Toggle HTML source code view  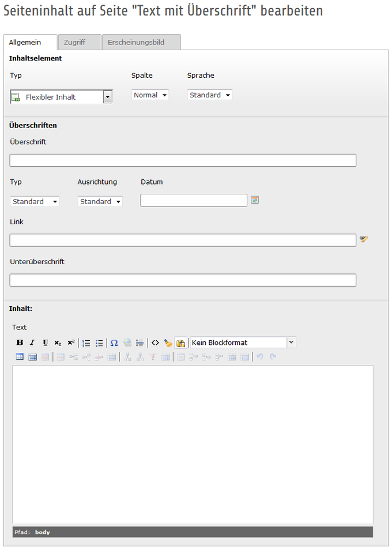pyautogui.click(x=155, y=343)
